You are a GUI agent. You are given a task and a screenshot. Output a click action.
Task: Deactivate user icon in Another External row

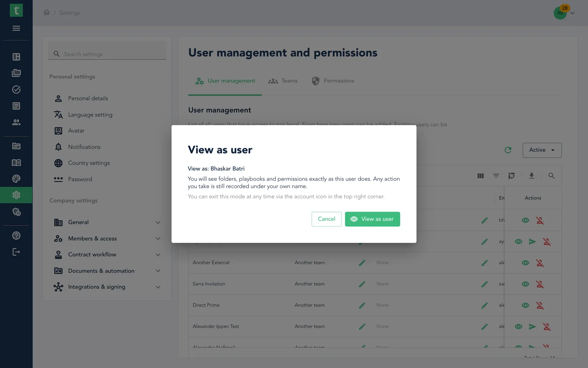point(540,263)
